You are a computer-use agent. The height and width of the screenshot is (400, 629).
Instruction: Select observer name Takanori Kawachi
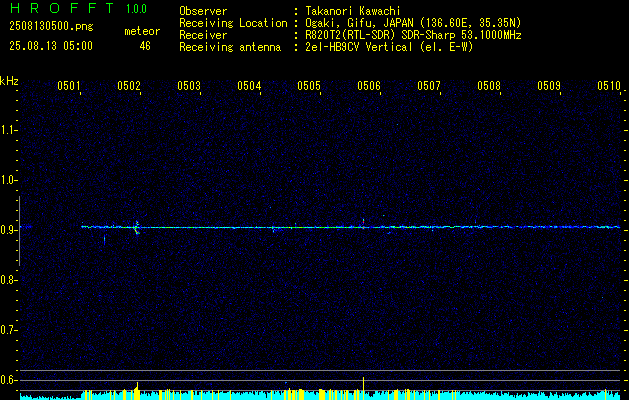click(x=353, y=11)
